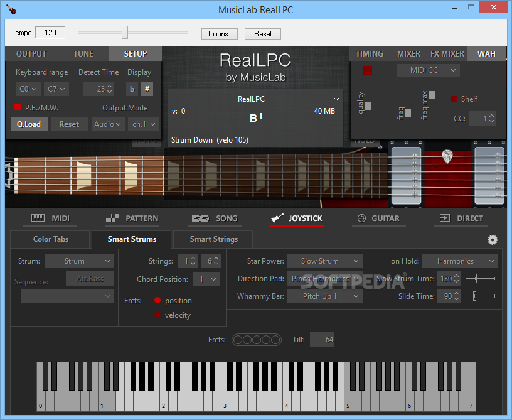Click the RealLPC guitar app icon
Image resolution: width=512 pixels, height=420 pixels.
tap(11, 9)
